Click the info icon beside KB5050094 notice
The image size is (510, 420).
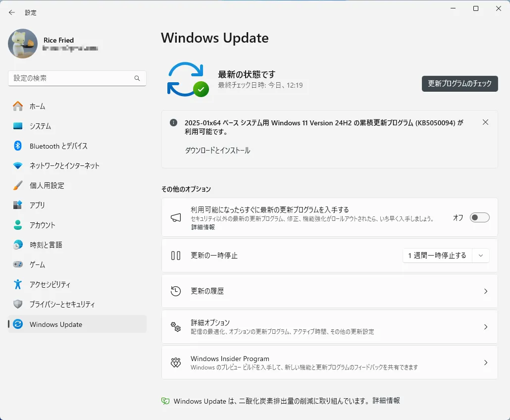click(x=173, y=123)
